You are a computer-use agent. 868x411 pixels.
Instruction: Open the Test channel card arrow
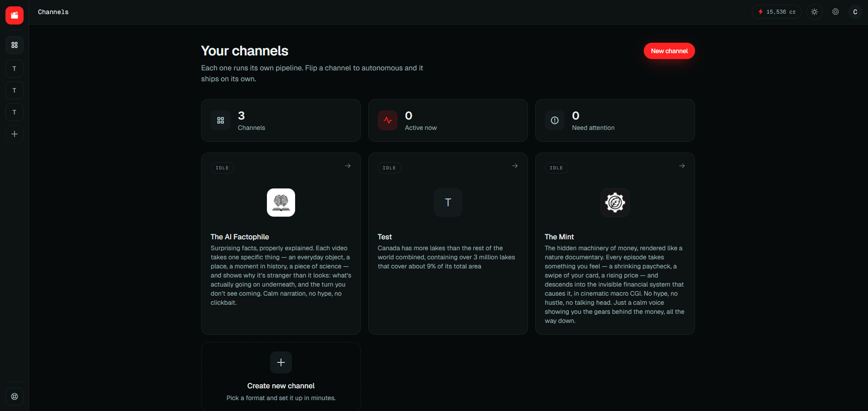coord(515,166)
